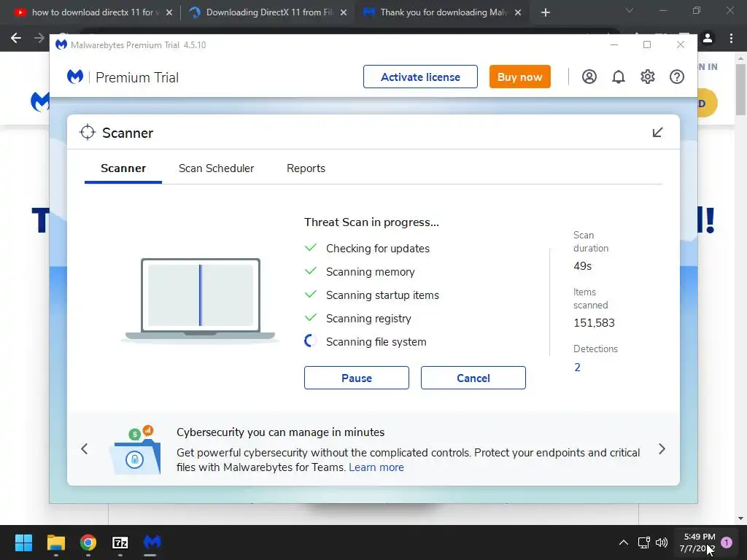This screenshot has height=560, width=747.
Task: Switch to the Downloading DirectX 11 tab
Action: click(x=268, y=12)
